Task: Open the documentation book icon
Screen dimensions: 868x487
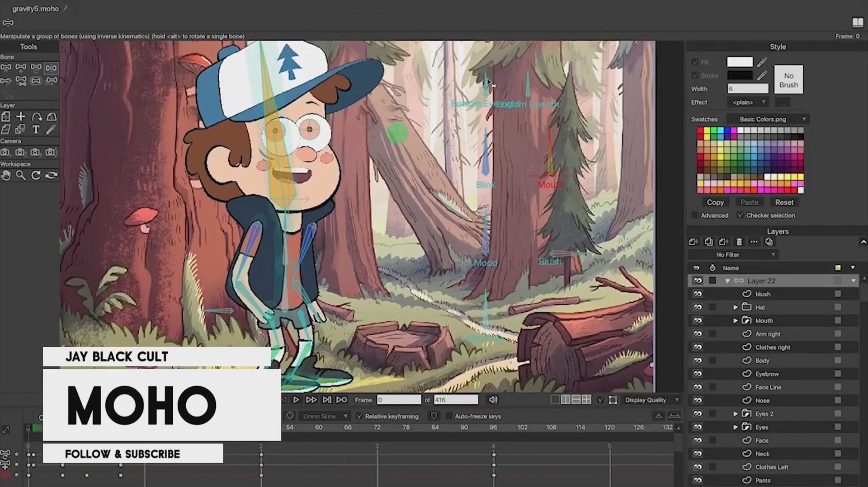Action: coord(858,22)
